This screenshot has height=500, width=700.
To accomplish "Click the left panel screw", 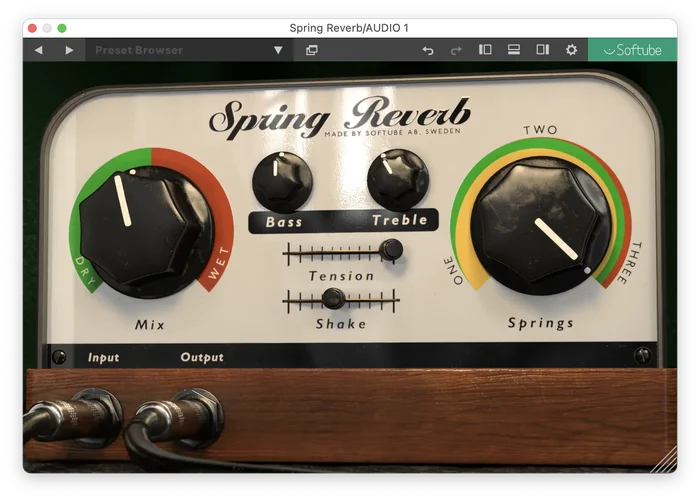I will [x=59, y=357].
